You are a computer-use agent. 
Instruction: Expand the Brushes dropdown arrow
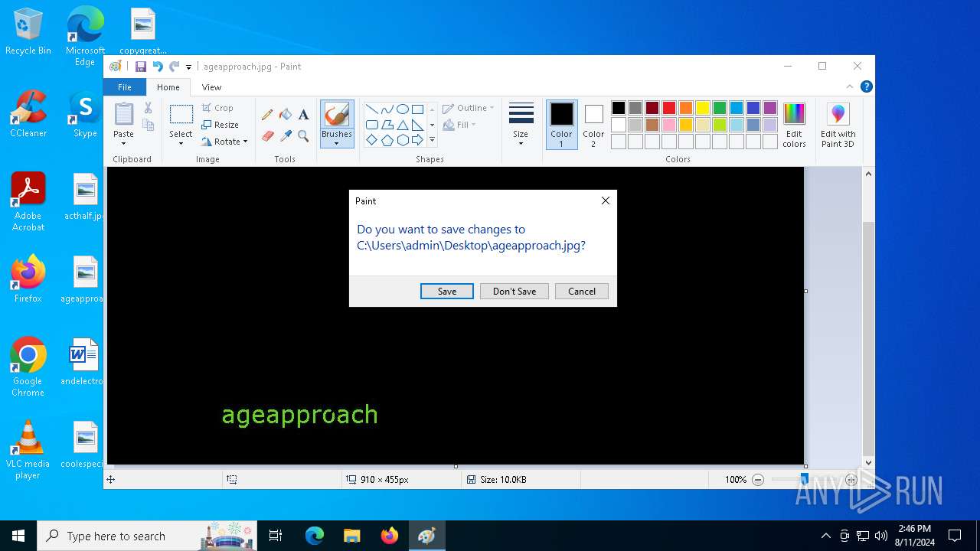[x=337, y=144]
